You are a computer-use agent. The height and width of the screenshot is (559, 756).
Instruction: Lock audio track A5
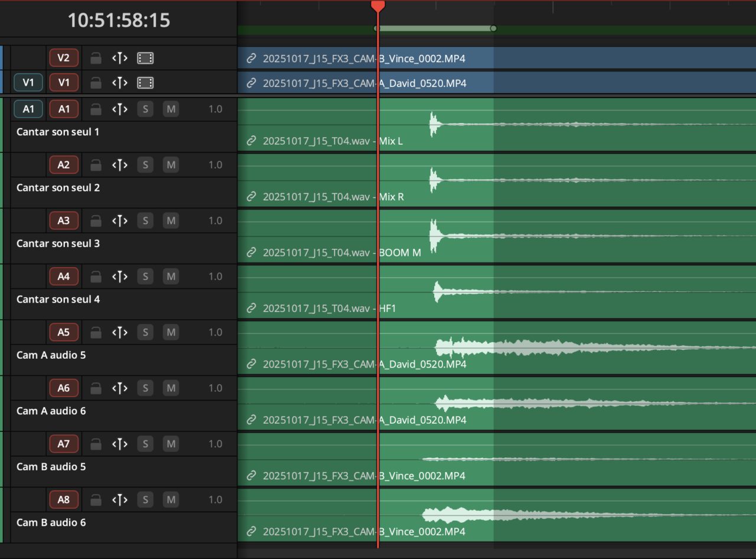(x=96, y=333)
